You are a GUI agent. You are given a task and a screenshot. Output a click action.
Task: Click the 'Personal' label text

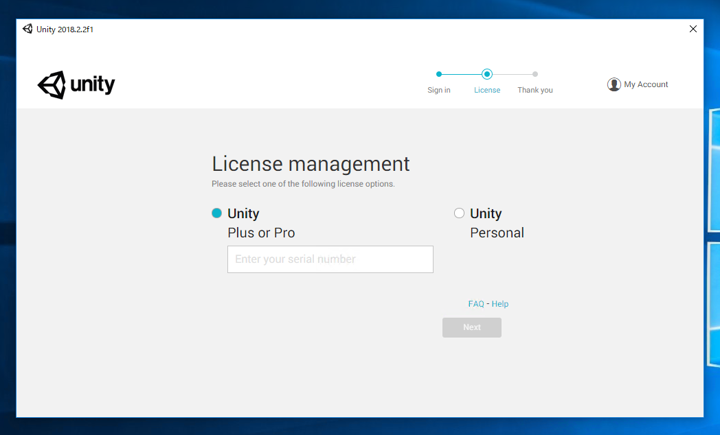[x=497, y=233]
